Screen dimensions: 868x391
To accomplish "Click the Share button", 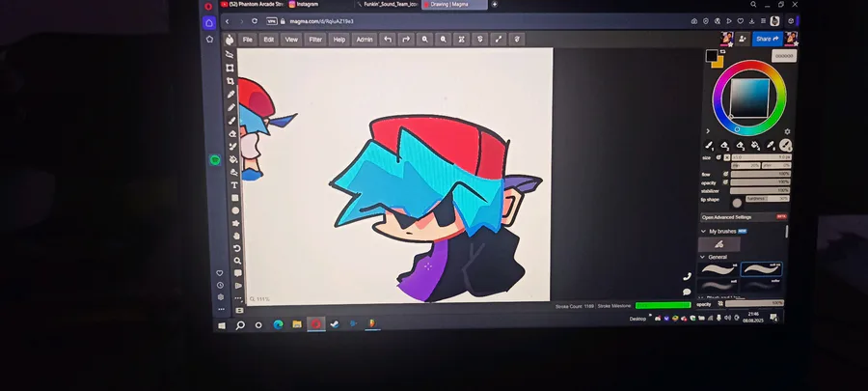I will pyautogui.click(x=767, y=39).
